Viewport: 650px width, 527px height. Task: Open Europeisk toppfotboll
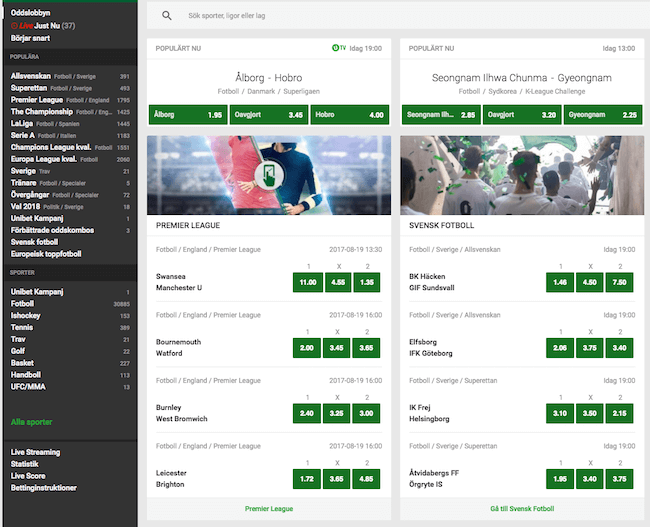(x=46, y=254)
